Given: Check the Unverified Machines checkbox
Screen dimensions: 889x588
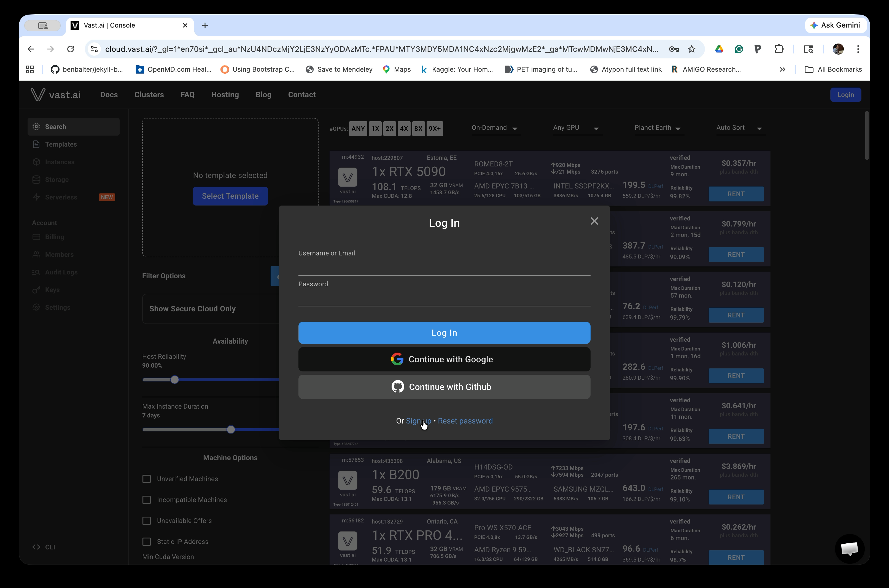Looking at the screenshot, I should (x=147, y=479).
